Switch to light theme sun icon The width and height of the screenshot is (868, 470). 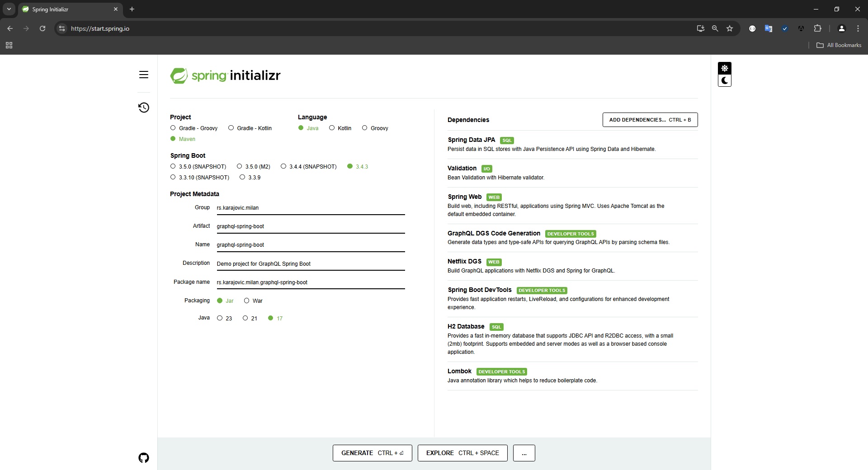point(724,68)
